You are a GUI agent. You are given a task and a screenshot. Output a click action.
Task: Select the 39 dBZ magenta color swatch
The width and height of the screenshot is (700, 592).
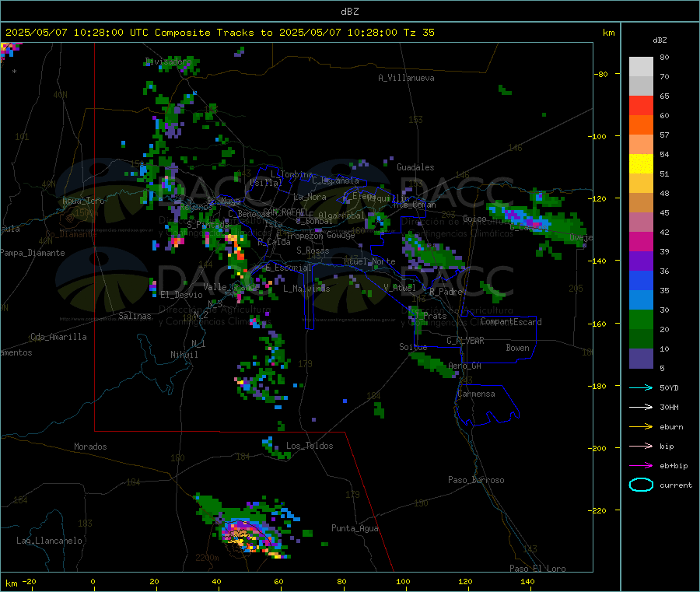(x=641, y=241)
